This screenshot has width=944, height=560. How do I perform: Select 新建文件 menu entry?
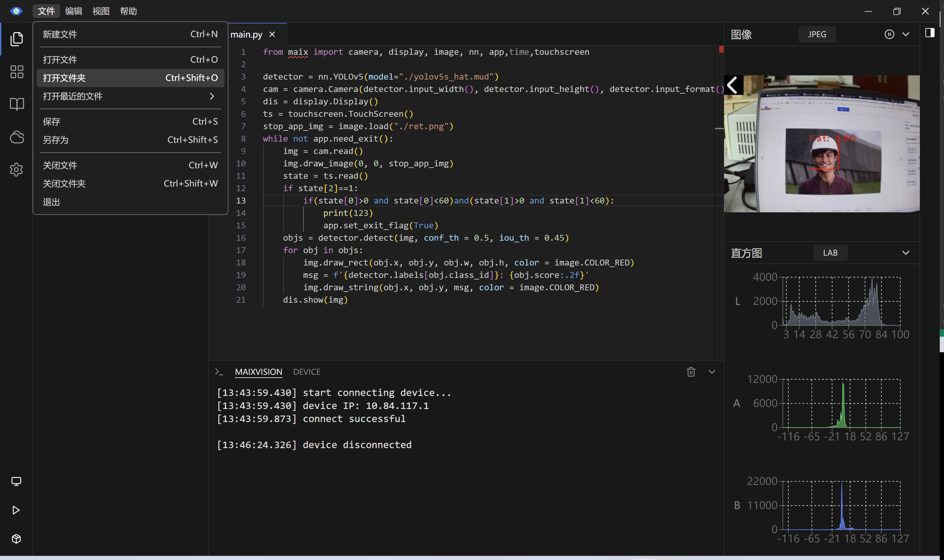[x=130, y=34]
